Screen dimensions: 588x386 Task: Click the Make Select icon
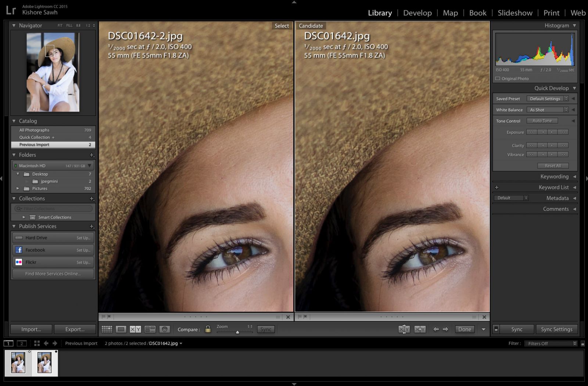point(420,329)
